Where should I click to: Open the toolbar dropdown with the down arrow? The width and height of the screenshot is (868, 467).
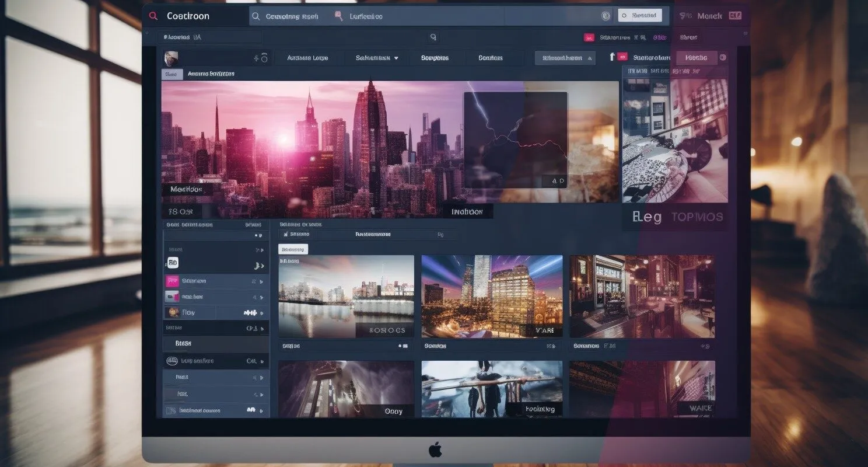[377, 58]
